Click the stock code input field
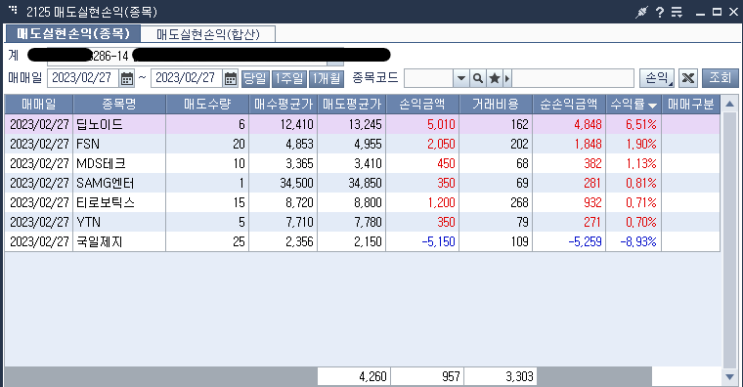Viewport: 743px width, 387px height. 428,78
